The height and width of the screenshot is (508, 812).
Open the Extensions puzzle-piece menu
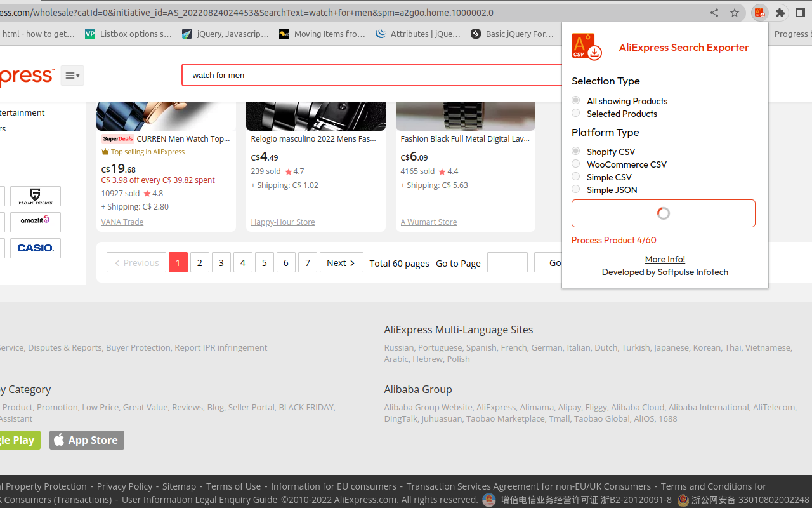[x=780, y=13]
